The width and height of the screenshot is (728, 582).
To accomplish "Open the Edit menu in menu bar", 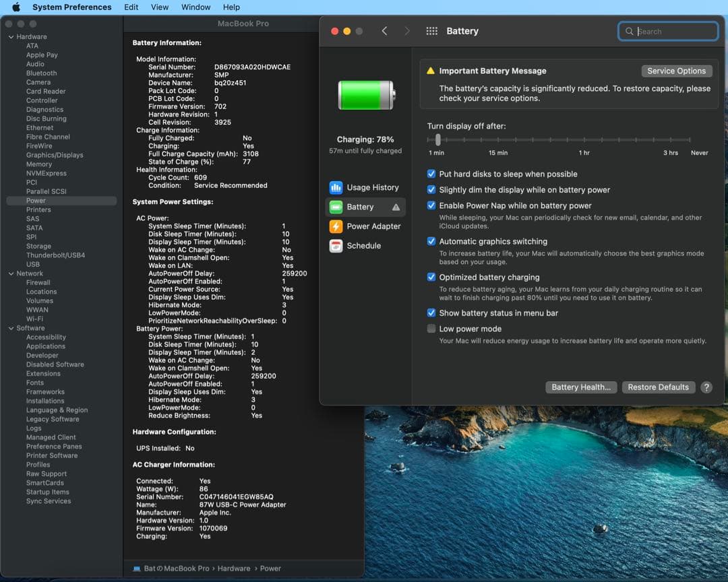I will [131, 7].
